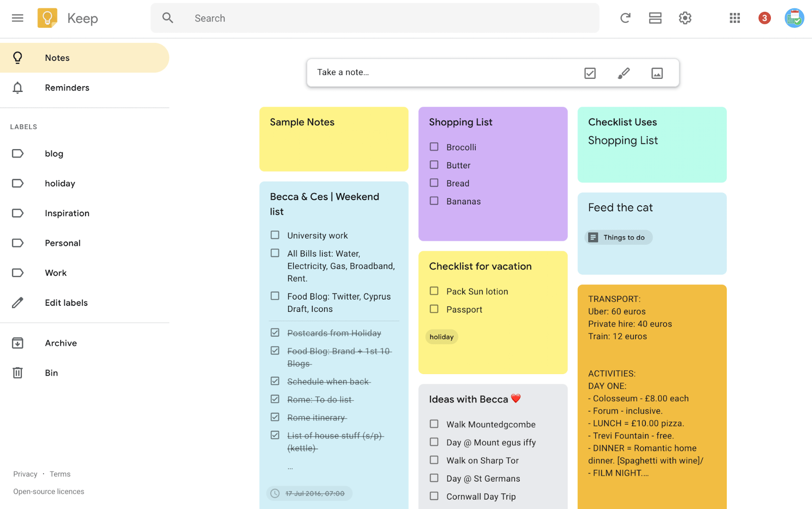This screenshot has width=812, height=509.
Task: Switch to list view using grid/list icon
Action: [656, 18]
